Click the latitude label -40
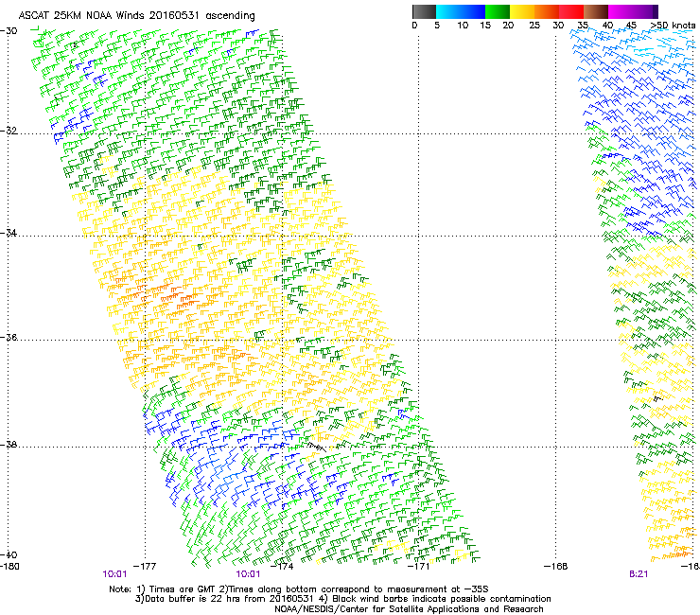The width and height of the screenshot is (700, 615). coord(9,554)
